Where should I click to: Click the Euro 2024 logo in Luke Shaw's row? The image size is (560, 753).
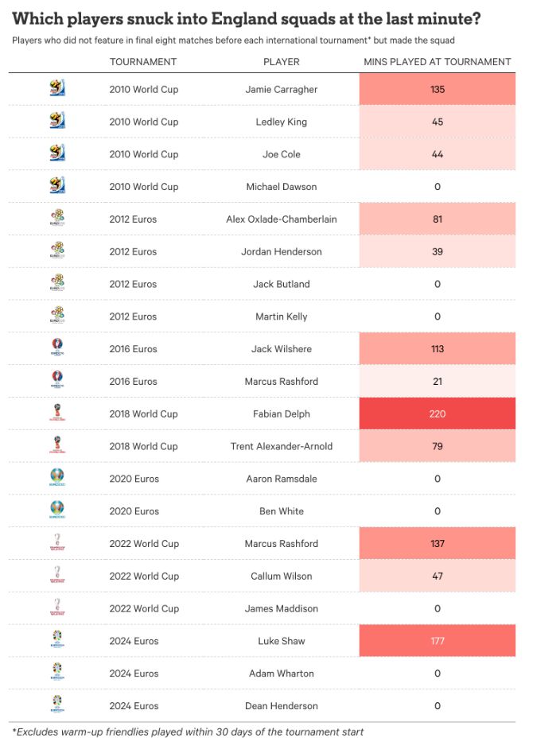coord(56,641)
